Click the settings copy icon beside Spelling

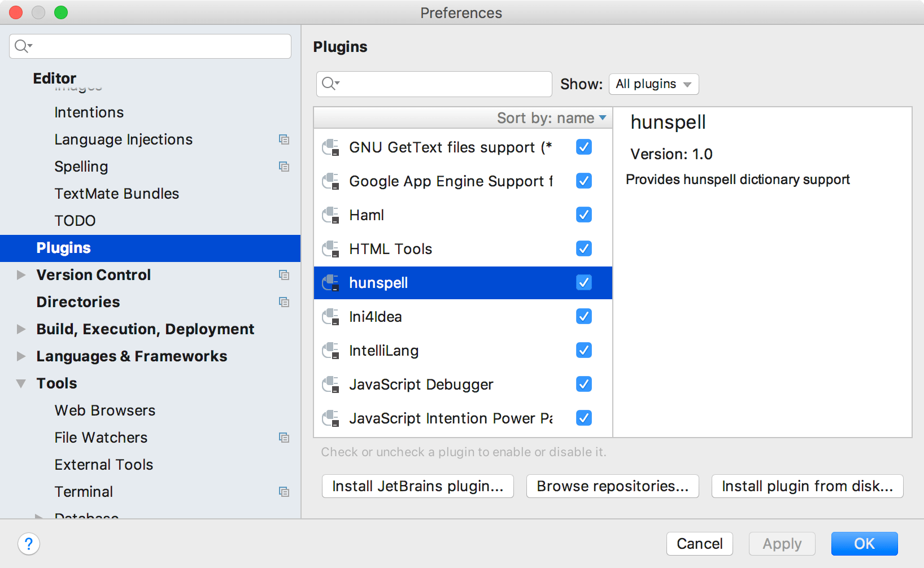[284, 167]
